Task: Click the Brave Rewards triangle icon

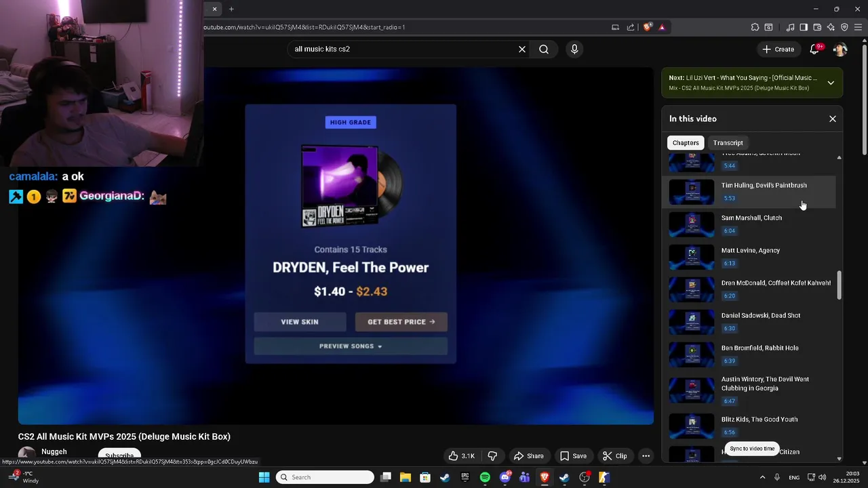Action: point(662,27)
